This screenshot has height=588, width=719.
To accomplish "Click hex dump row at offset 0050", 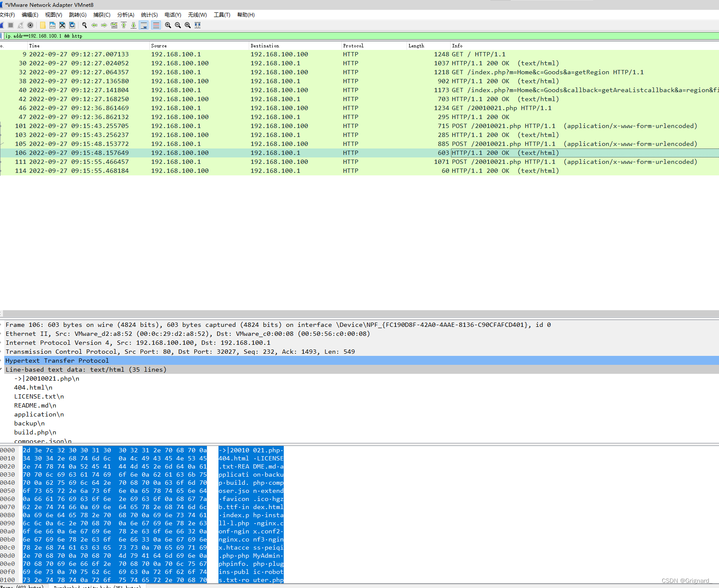I will (x=142, y=491).
